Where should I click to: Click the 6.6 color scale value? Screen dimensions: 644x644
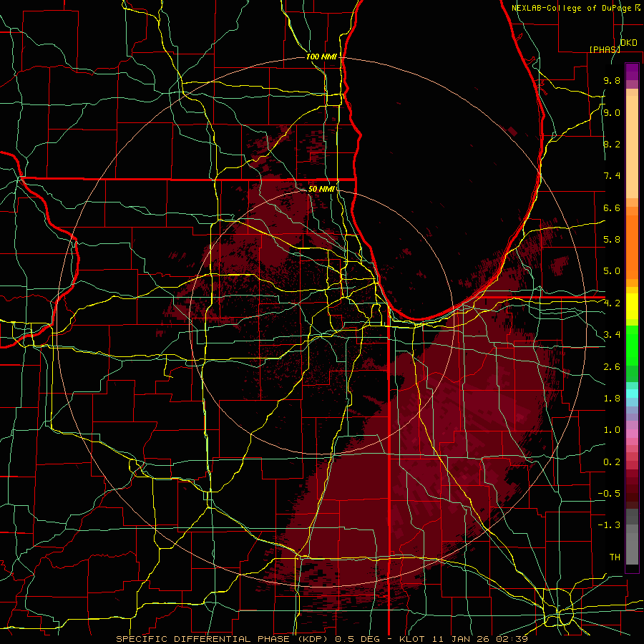click(612, 208)
